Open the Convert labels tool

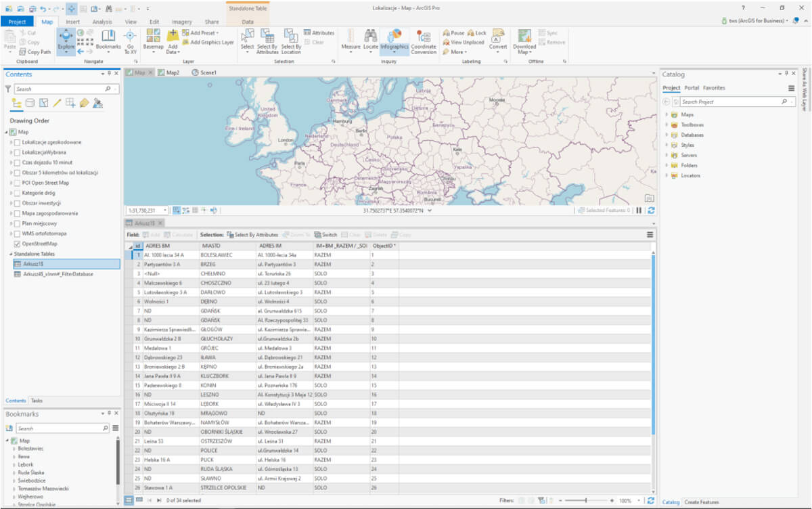pyautogui.click(x=498, y=41)
